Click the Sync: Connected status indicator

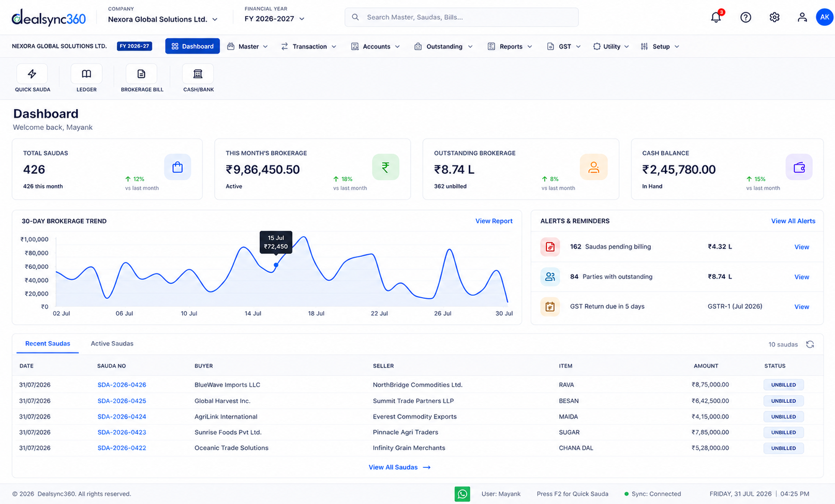click(x=652, y=494)
